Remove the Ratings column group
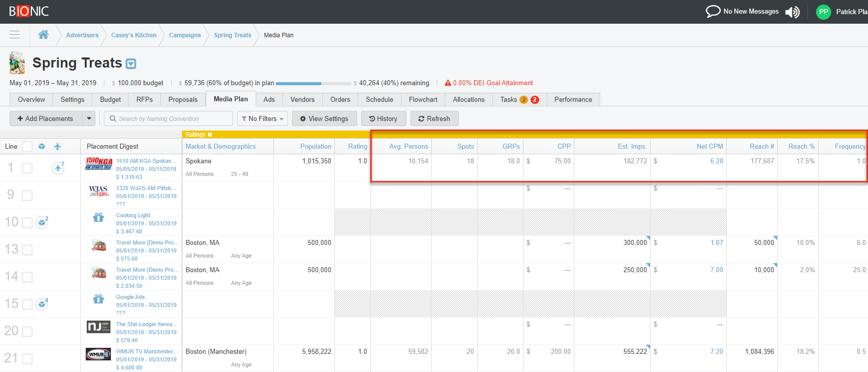Screen dimensions: 868x372 [x=210, y=135]
